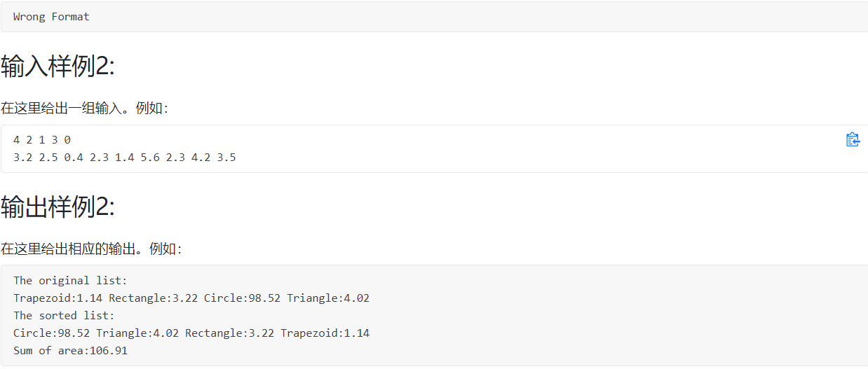Viewport: 868px width, 369px height.
Task: Click Trapezoid:1.14 at end of the sorted list
Action: [x=325, y=333]
